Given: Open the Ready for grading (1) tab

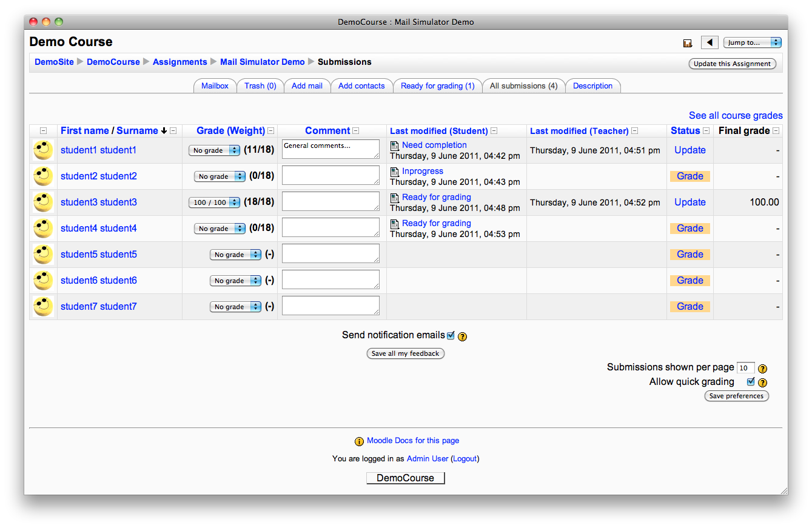Looking at the screenshot, I should coord(437,86).
